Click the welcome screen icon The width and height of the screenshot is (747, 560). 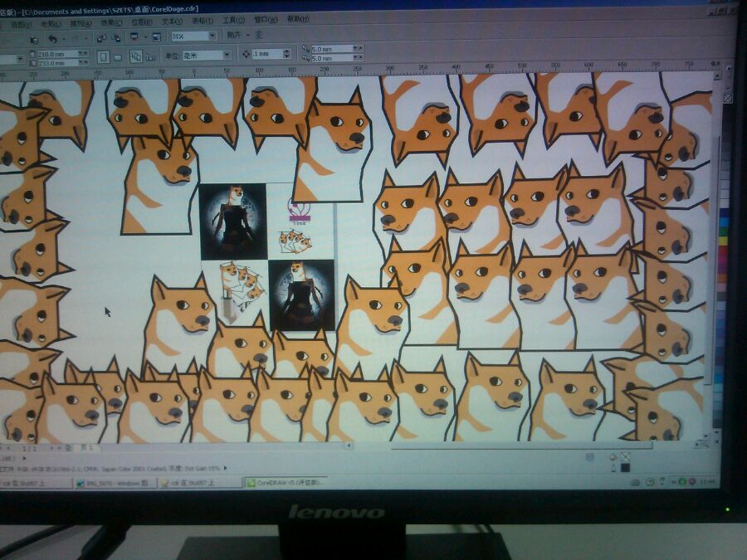157,37
